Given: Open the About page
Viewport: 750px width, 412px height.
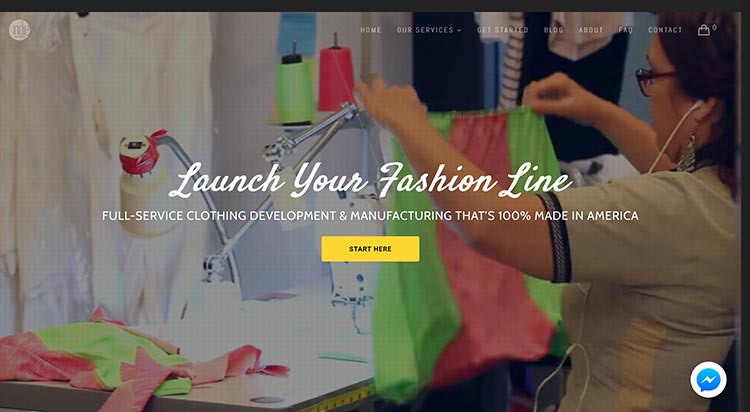Looking at the screenshot, I should 591,30.
